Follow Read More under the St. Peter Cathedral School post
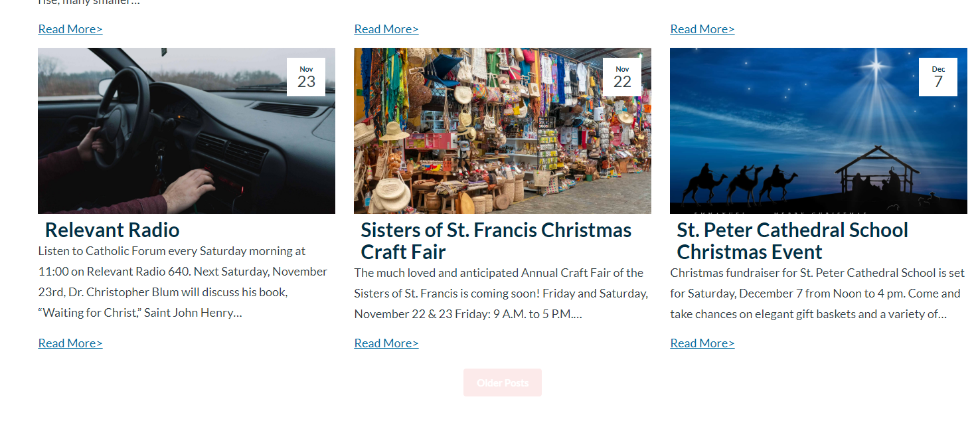This screenshot has width=980, height=431. click(x=702, y=343)
